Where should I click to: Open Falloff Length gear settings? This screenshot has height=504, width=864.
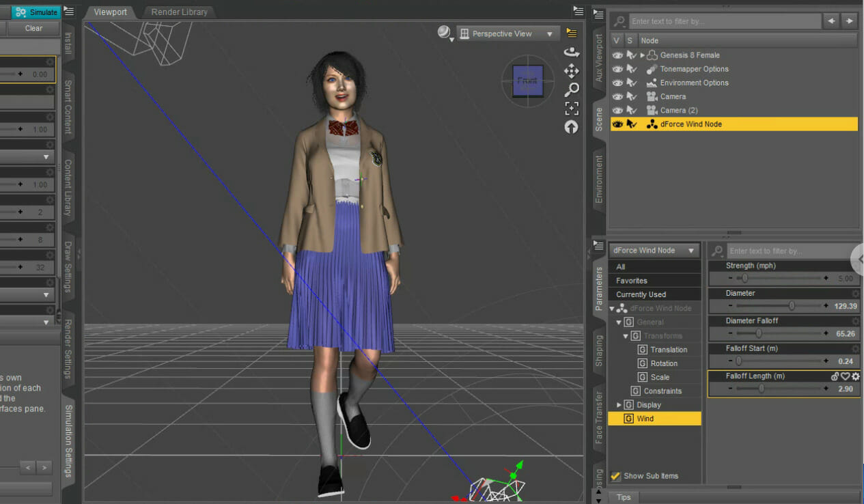point(855,376)
